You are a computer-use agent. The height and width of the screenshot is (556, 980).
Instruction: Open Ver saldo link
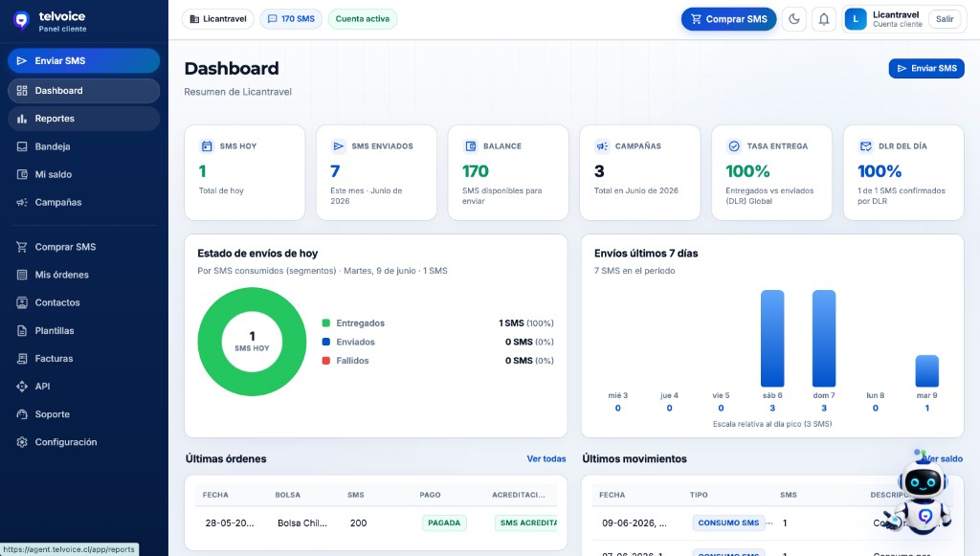pos(945,458)
